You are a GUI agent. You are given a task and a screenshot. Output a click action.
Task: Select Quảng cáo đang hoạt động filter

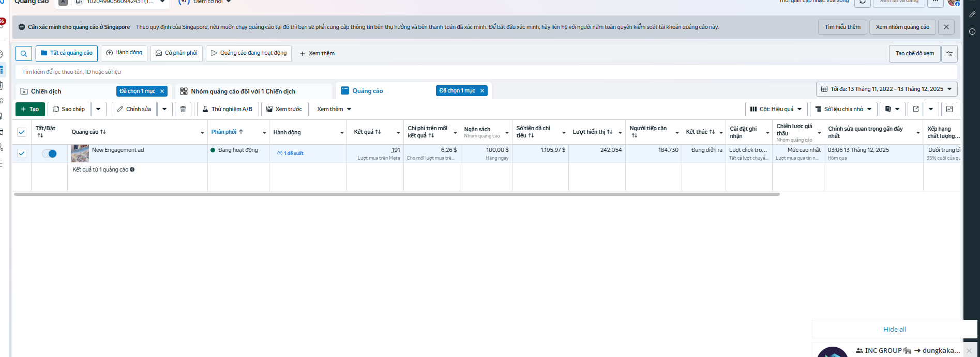(249, 53)
